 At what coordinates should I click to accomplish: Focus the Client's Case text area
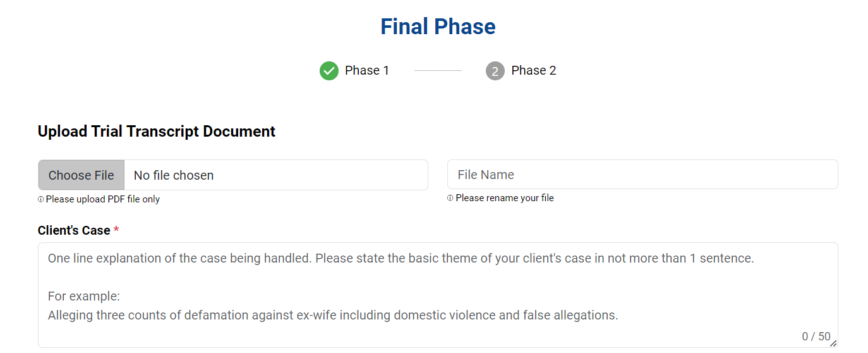(x=438, y=295)
